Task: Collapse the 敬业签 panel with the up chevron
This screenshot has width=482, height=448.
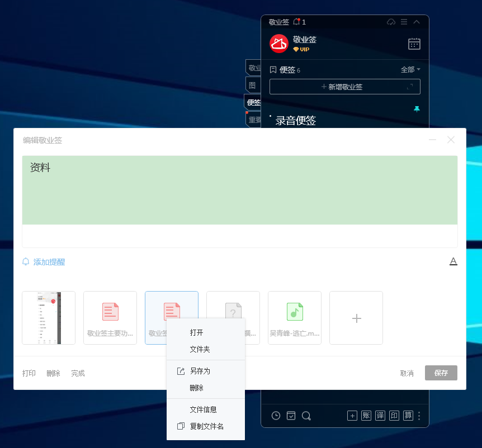Action: pyautogui.click(x=417, y=22)
